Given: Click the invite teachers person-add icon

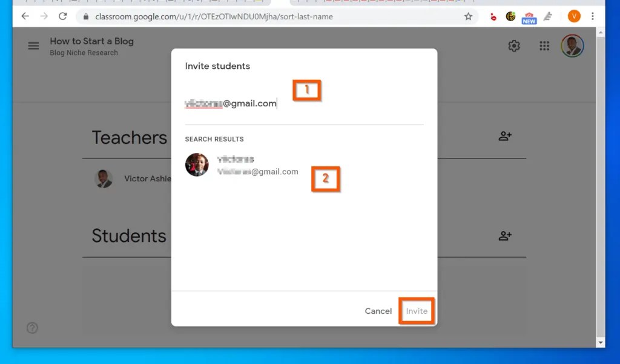Looking at the screenshot, I should coord(506,136).
